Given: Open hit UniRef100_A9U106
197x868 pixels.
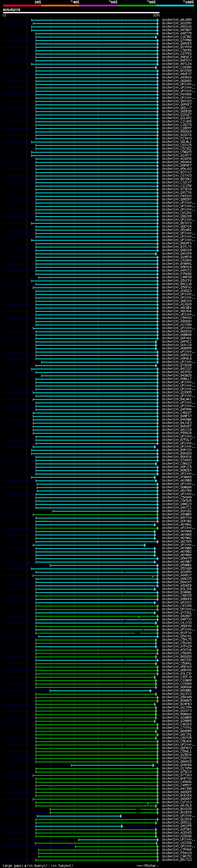Looking at the screenshot, I should click(177, 26).
